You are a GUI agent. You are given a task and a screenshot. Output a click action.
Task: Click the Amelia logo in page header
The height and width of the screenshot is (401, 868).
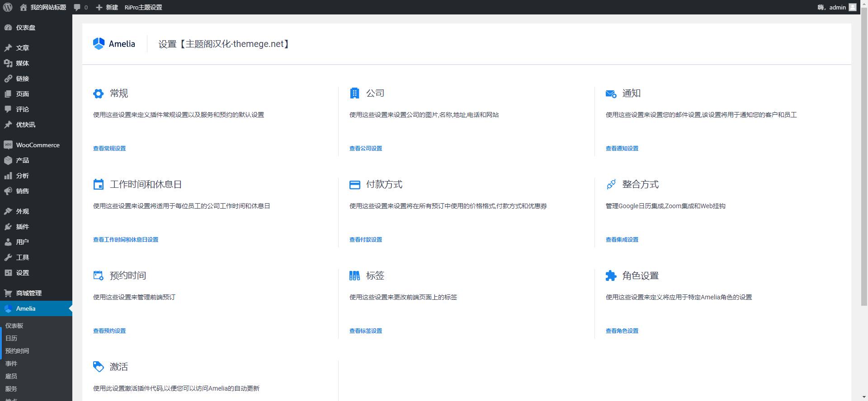point(114,44)
